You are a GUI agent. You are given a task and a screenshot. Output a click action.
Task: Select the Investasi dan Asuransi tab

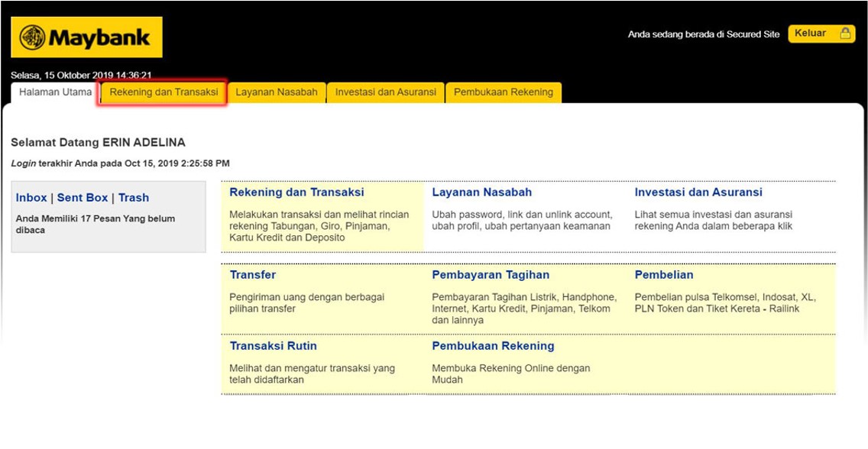tap(386, 92)
